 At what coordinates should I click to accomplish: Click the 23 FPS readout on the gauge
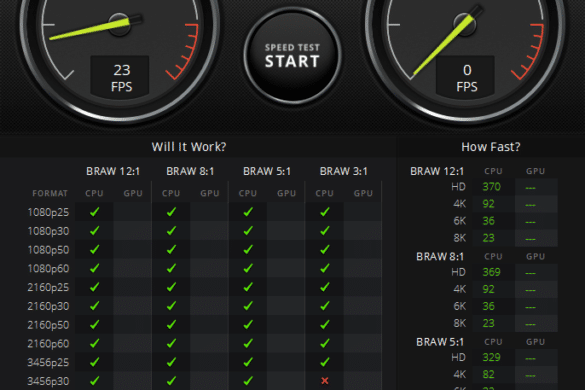[120, 78]
